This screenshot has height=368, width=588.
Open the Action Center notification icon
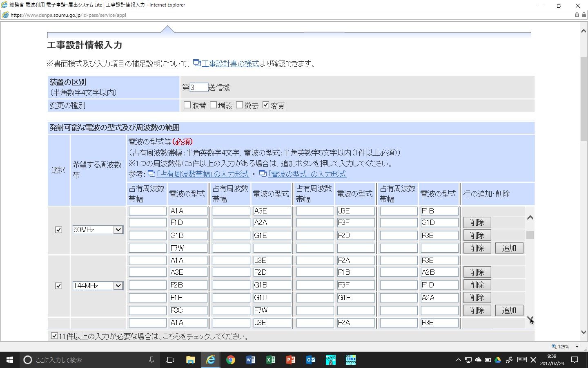(x=575, y=360)
